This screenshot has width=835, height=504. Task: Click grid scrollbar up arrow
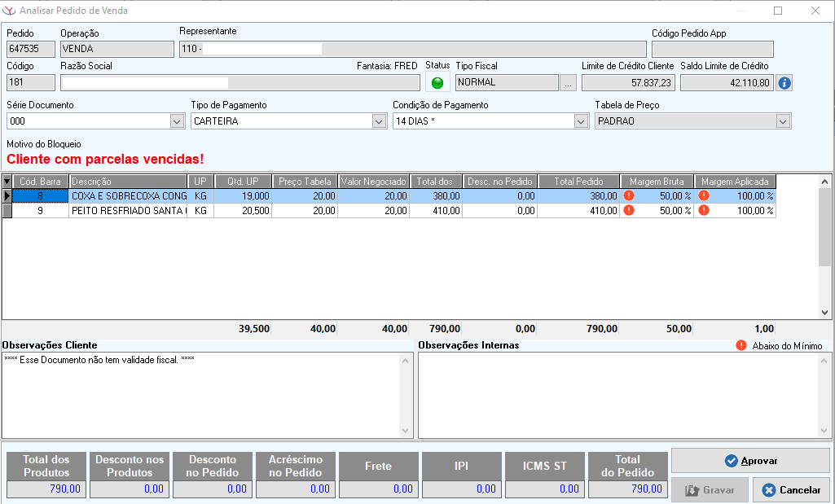[x=824, y=182]
